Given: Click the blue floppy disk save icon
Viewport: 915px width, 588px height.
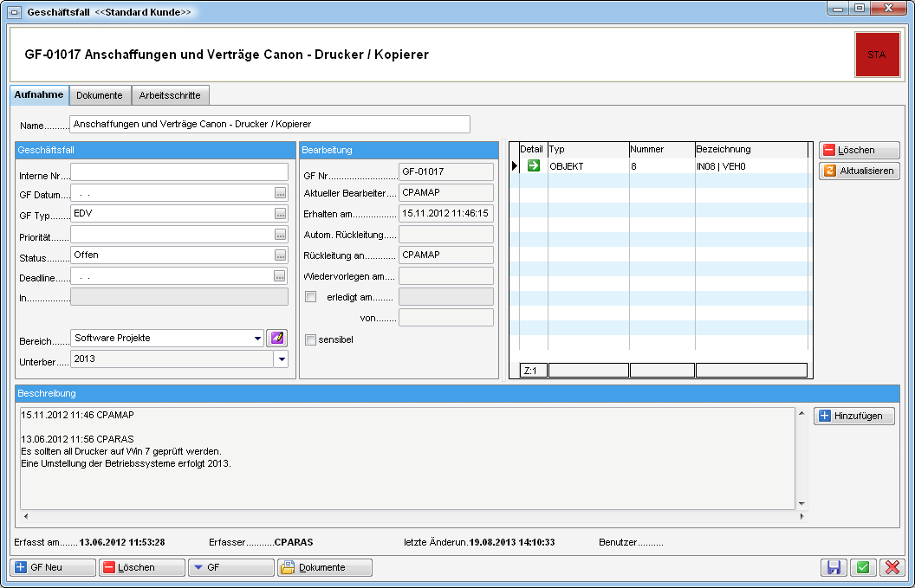Looking at the screenshot, I should [x=834, y=567].
